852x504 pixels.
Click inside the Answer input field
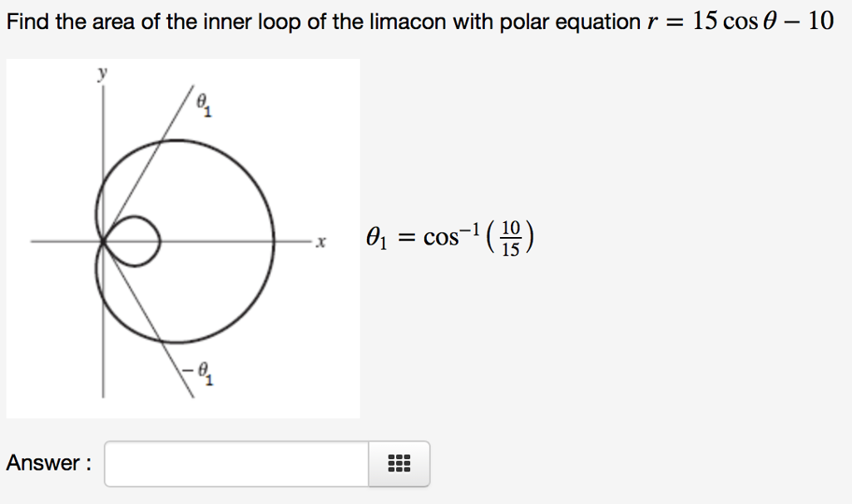237,463
